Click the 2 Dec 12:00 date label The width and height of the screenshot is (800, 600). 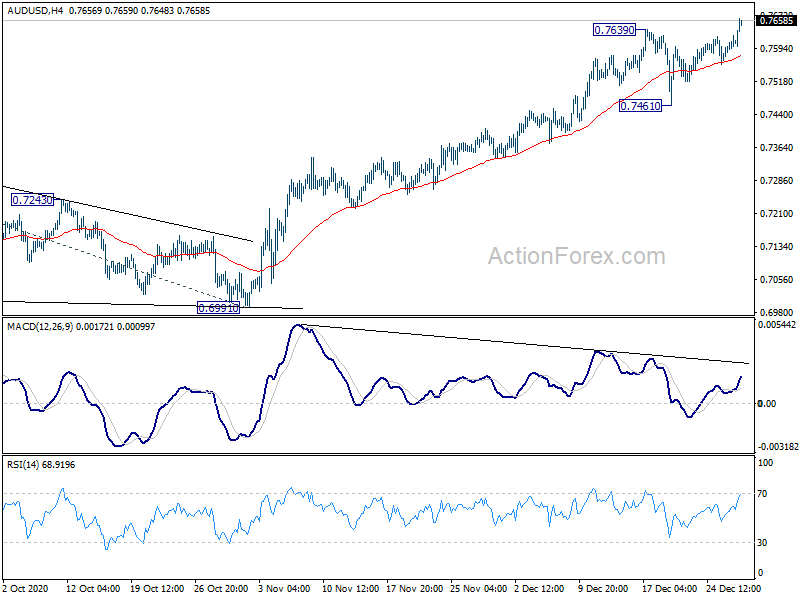539,588
